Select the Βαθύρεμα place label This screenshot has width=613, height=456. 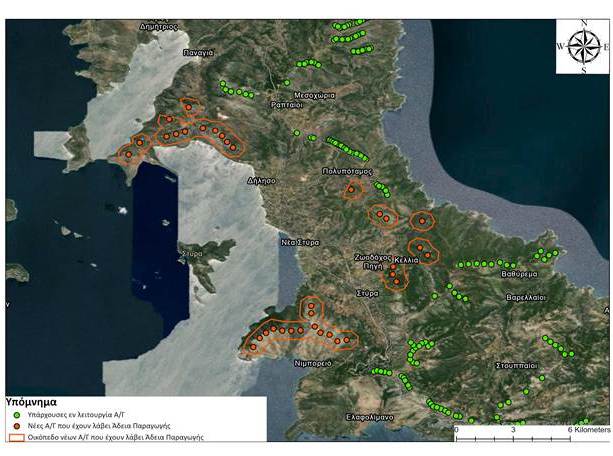pos(521,273)
